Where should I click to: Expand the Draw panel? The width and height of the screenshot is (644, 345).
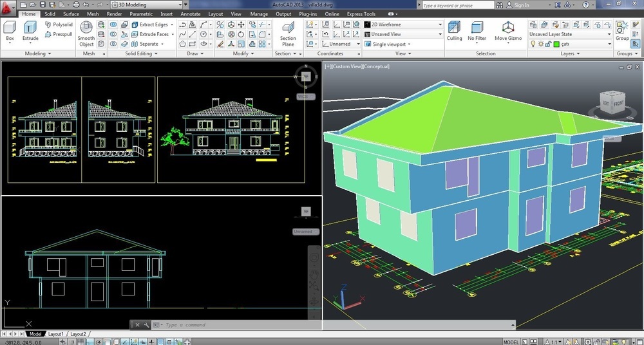pyautogui.click(x=195, y=54)
